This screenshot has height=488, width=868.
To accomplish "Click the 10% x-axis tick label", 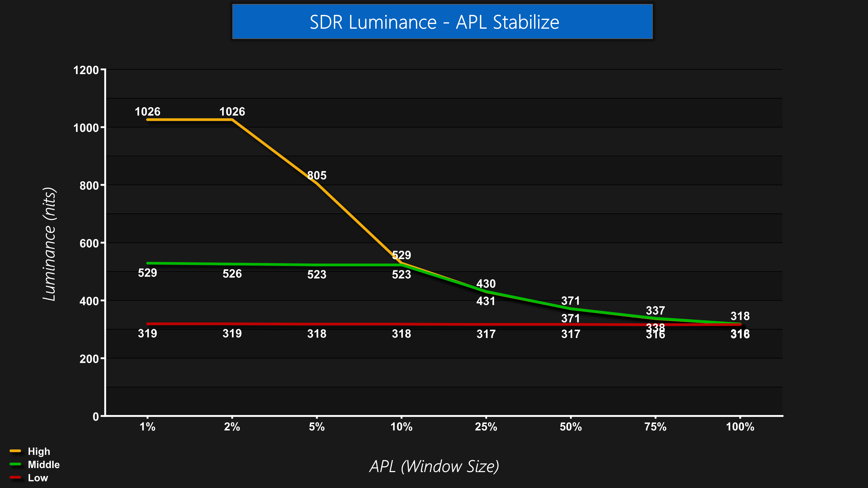I will point(401,427).
